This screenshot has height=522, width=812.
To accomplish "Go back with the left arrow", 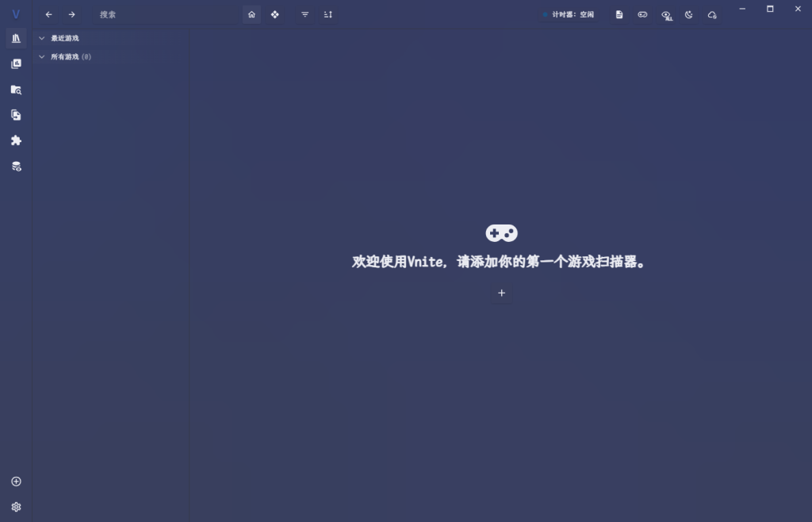I will point(48,14).
